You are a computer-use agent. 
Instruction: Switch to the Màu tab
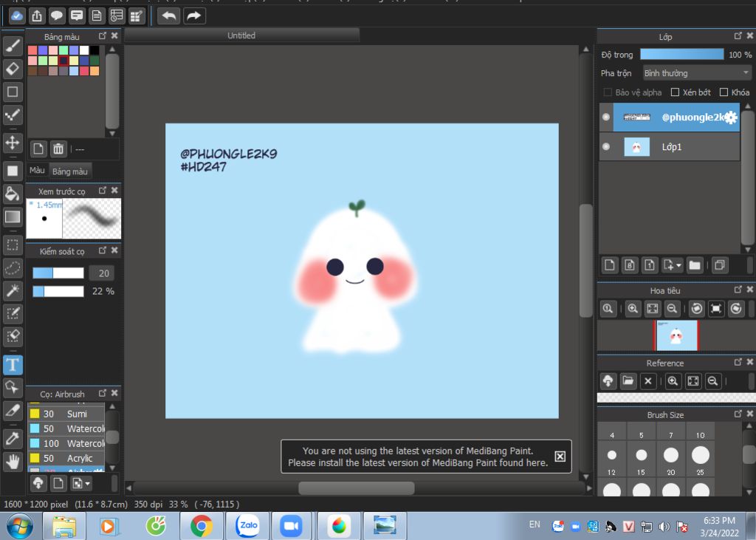[x=37, y=171]
